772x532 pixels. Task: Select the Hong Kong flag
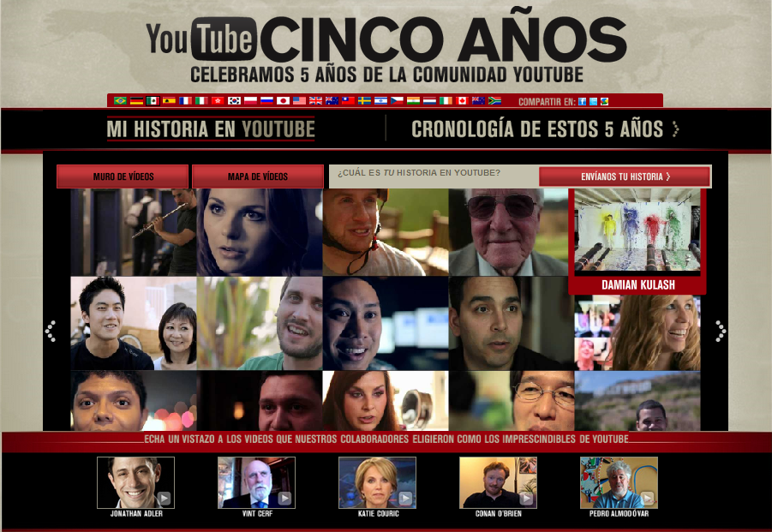[218, 101]
